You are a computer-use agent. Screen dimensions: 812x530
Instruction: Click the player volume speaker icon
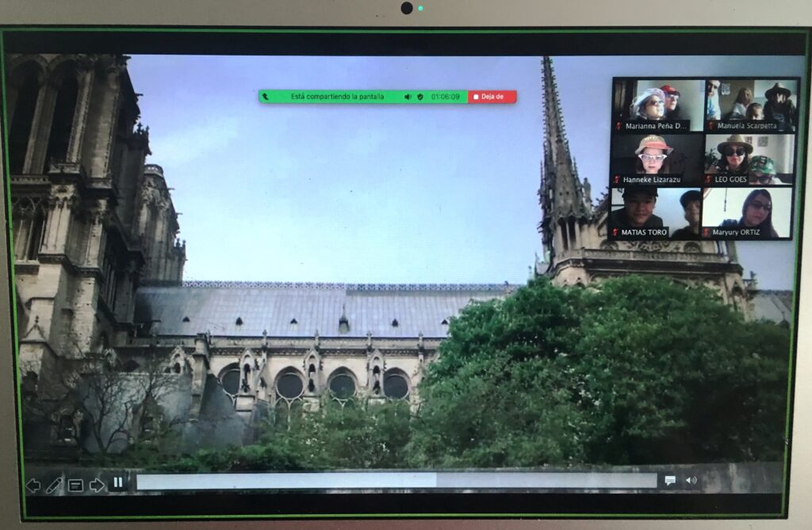[691, 480]
